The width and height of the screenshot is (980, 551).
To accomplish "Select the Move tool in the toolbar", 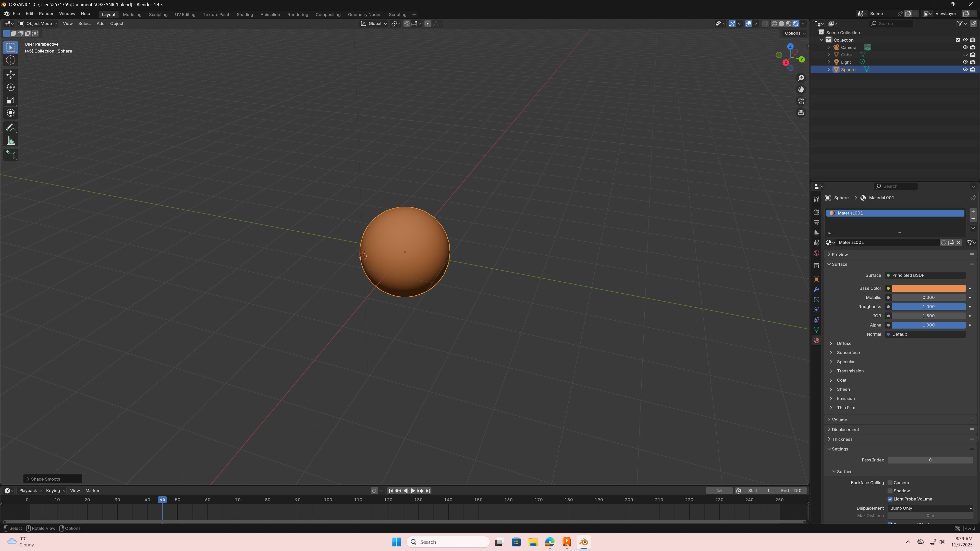I will [11, 74].
